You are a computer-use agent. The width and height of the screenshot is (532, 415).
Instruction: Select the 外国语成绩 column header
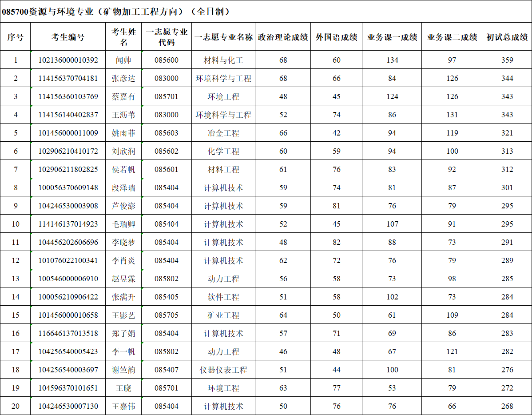336,37
